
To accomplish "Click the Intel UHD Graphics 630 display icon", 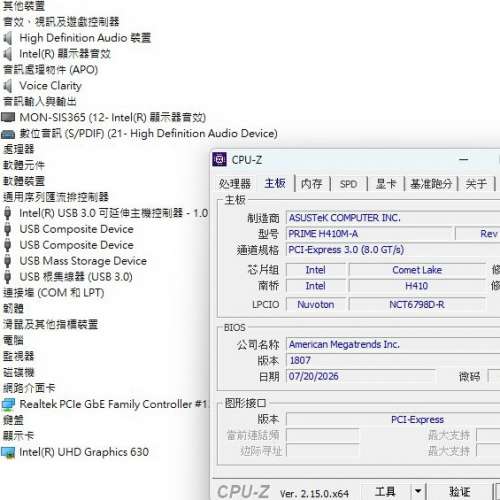I will click(8, 453).
